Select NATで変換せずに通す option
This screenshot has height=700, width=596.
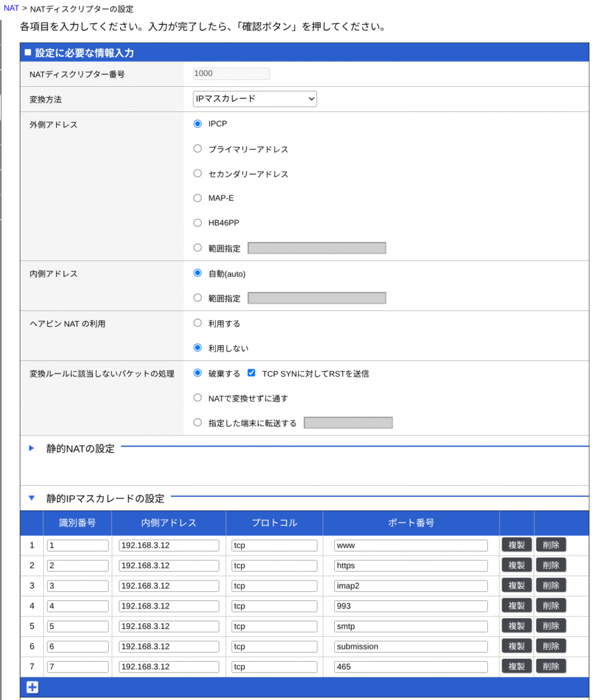(x=198, y=398)
